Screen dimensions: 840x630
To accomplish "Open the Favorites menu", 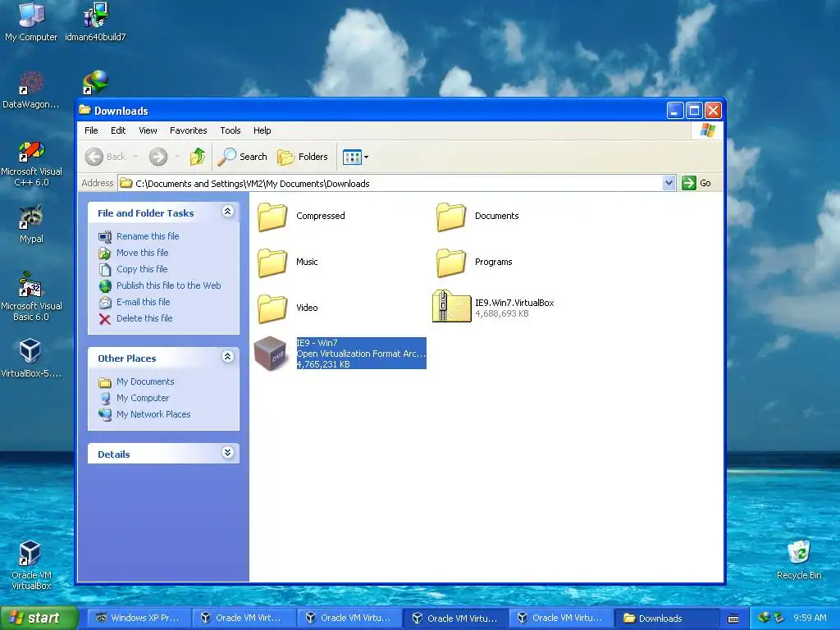I will click(188, 130).
